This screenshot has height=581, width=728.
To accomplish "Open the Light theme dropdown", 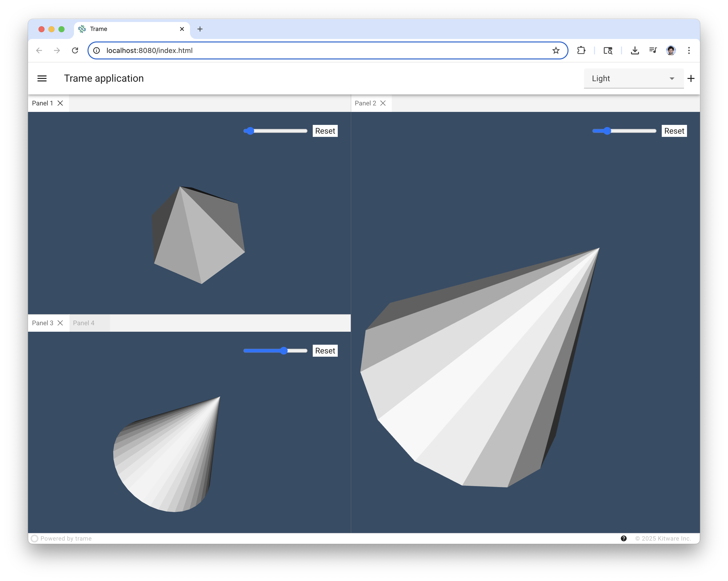I will [633, 78].
